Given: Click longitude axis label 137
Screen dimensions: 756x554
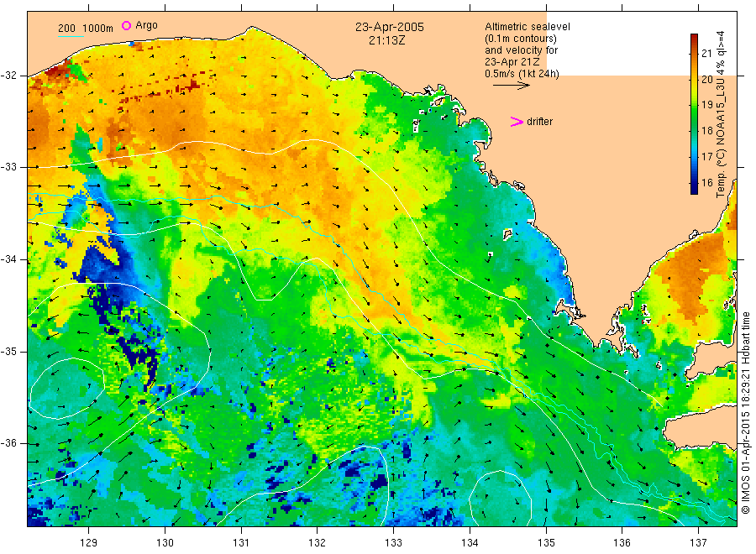Looking at the screenshot, I should pos(698,543).
